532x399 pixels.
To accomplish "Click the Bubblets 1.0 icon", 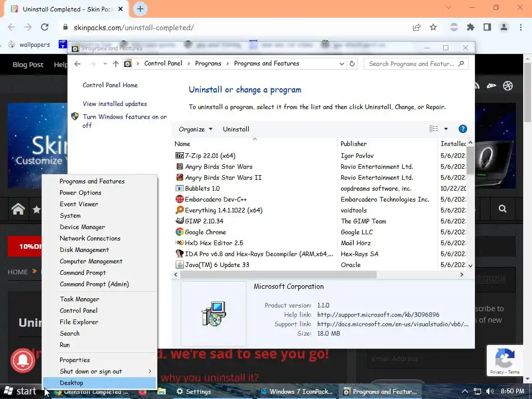I will (179, 188).
